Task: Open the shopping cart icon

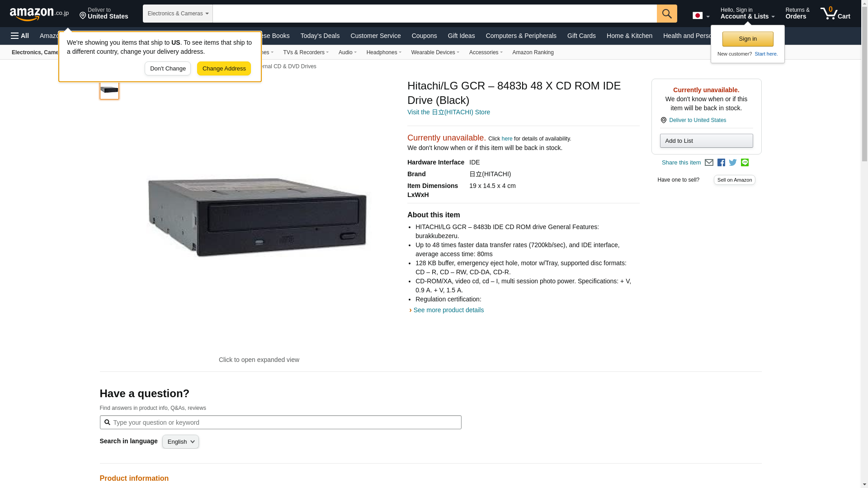Action: (x=835, y=13)
